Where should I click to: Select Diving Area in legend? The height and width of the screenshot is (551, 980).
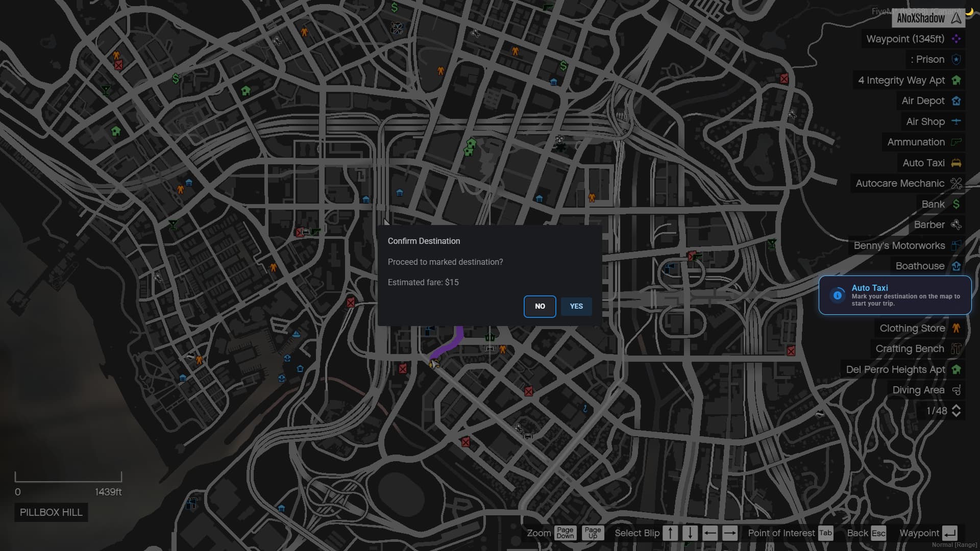pyautogui.click(x=926, y=390)
